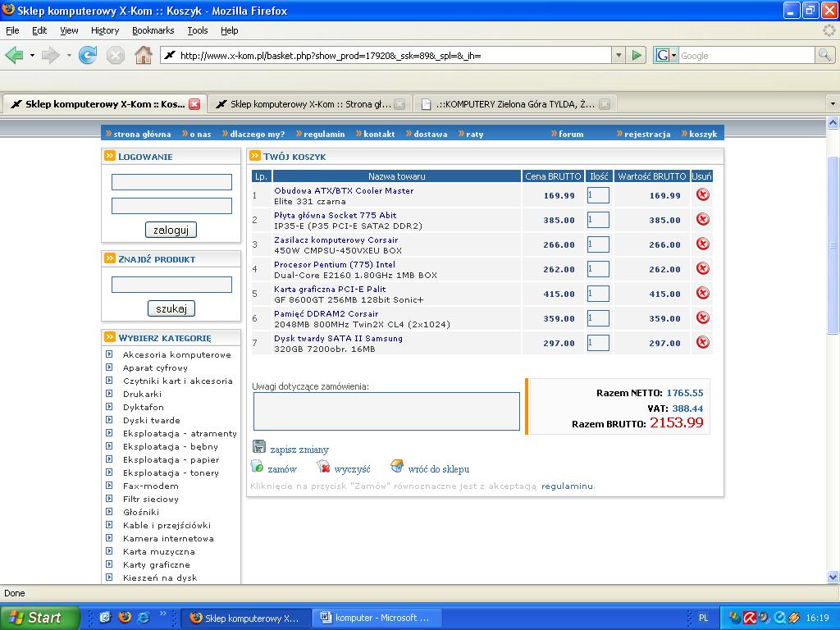Click the page scrollbar down arrow
This screenshot has width=840, height=630.
(833, 577)
